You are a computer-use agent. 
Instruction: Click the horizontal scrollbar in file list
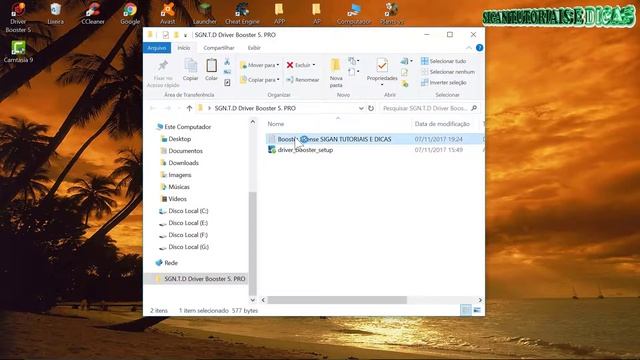point(337,300)
